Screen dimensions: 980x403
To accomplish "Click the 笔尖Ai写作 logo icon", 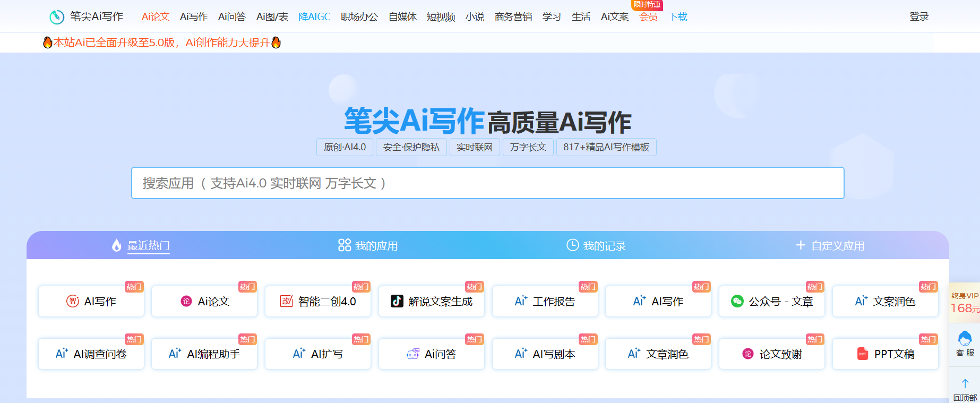I will [x=57, y=17].
